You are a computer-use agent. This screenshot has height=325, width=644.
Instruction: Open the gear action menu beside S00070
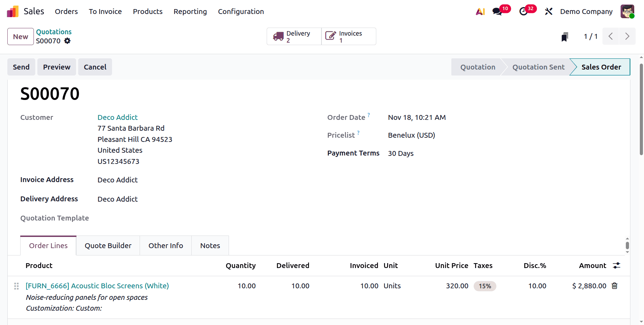[67, 41]
